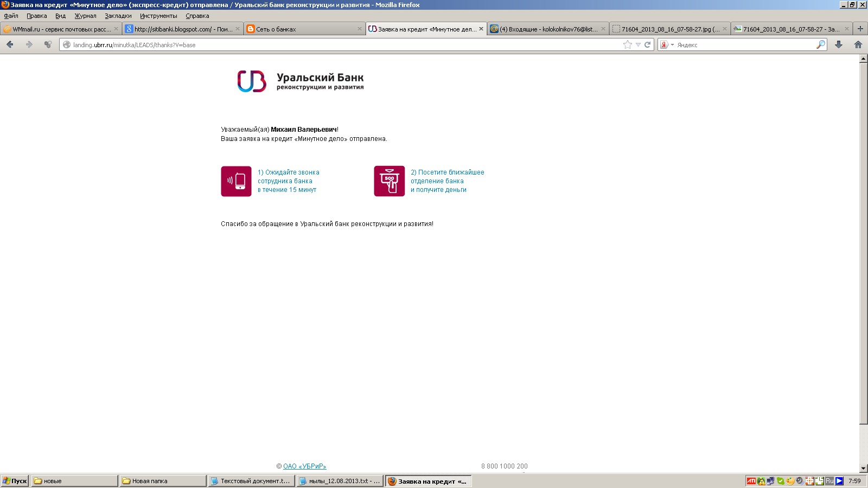The image size is (868, 488).
Task: Click the phone number 8 800 1000 200
Action: click(x=505, y=466)
